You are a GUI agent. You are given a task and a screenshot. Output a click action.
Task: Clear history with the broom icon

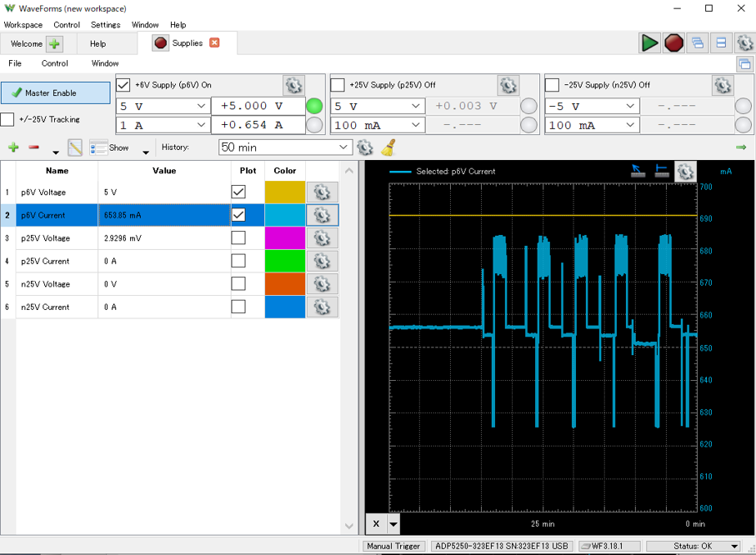click(388, 147)
